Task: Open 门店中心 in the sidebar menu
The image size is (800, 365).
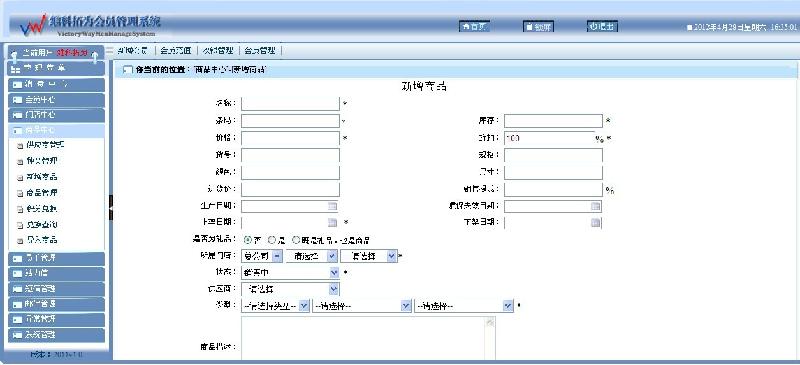Action: tap(56, 115)
